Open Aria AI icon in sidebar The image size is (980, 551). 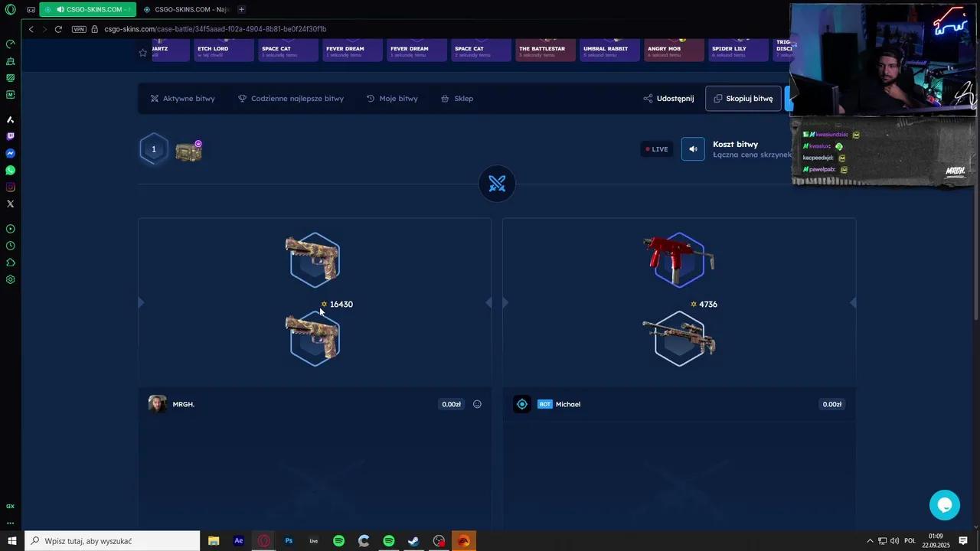(x=10, y=119)
